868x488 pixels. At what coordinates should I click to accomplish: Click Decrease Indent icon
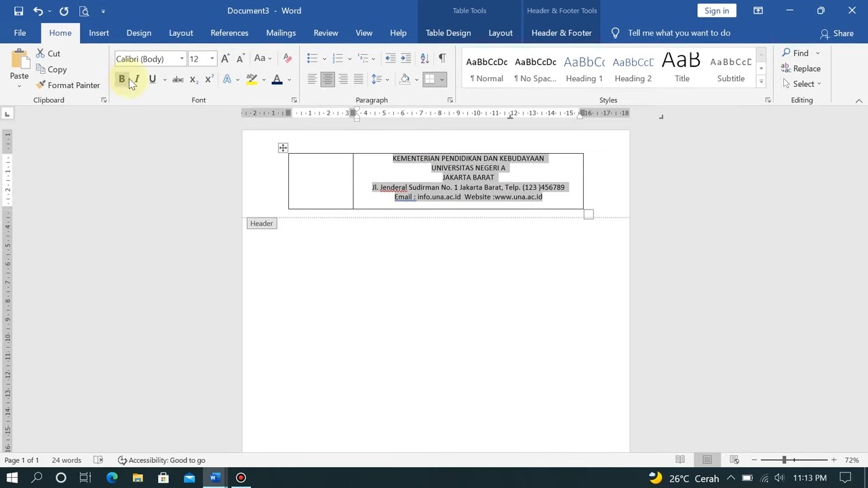pos(390,58)
